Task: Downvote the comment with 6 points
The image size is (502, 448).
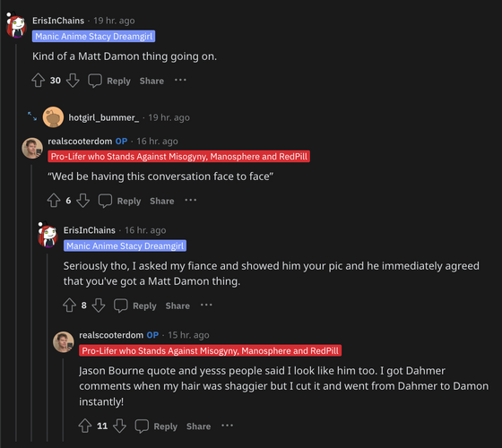Action: click(82, 201)
